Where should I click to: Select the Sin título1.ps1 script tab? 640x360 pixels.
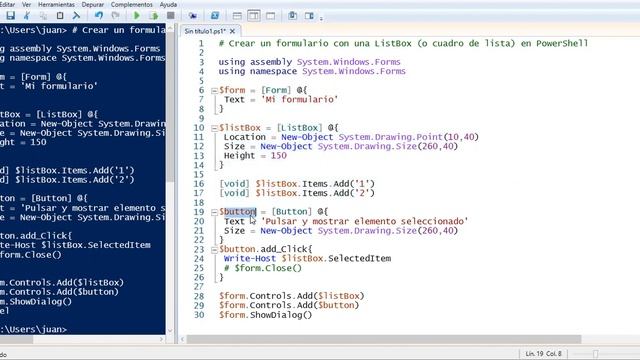205,31
